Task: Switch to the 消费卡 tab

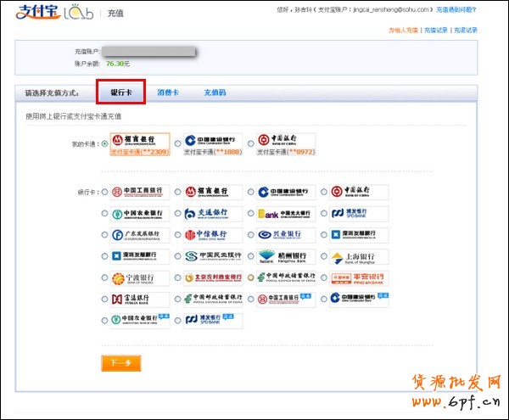Action: point(167,92)
